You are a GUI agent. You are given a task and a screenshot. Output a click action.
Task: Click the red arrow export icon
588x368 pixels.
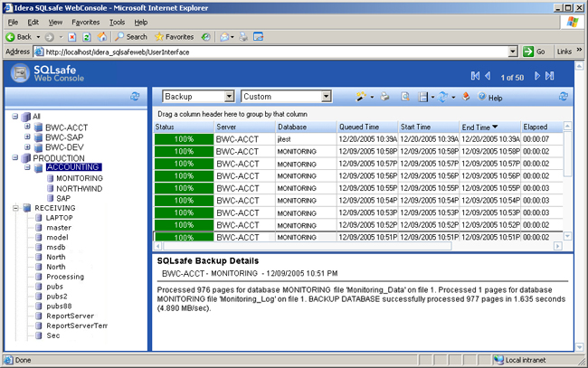(466, 97)
